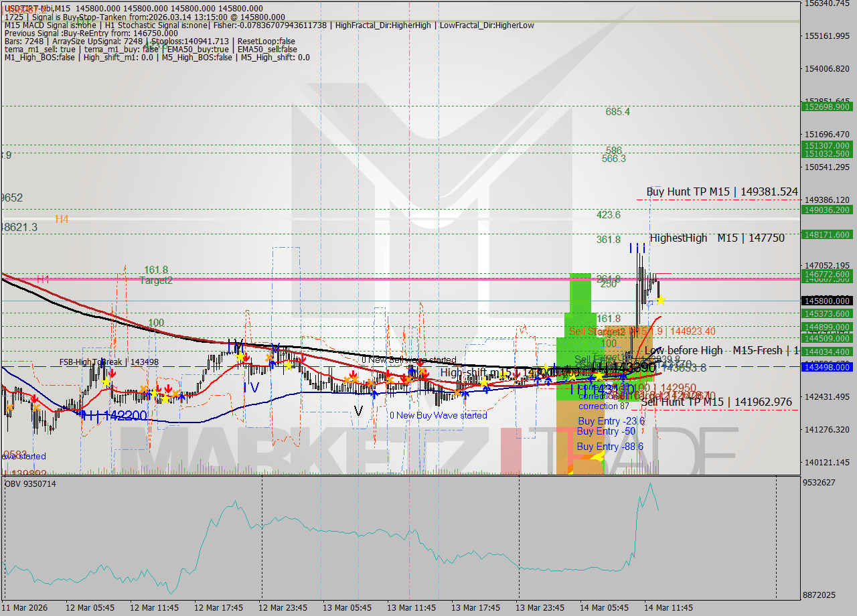Click the yellow star next to Buy Entry -88.6
The height and width of the screenshot is (616, 857).
(599, 456)
